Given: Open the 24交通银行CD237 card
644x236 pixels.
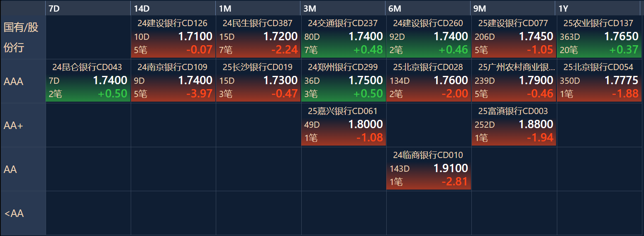Looking at the screenshot, I should (343, 37).
